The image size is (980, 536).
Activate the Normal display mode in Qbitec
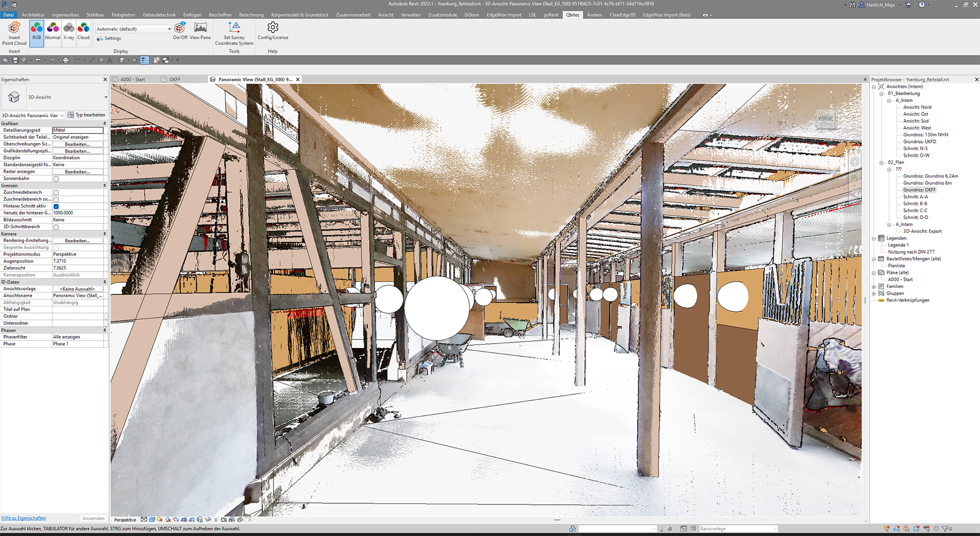(x=52, y=33)
